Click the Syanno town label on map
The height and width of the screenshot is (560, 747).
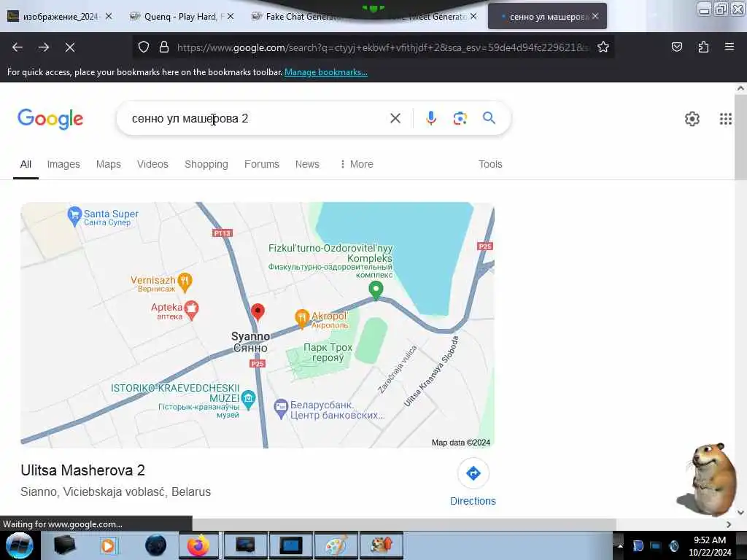[251, 337]
